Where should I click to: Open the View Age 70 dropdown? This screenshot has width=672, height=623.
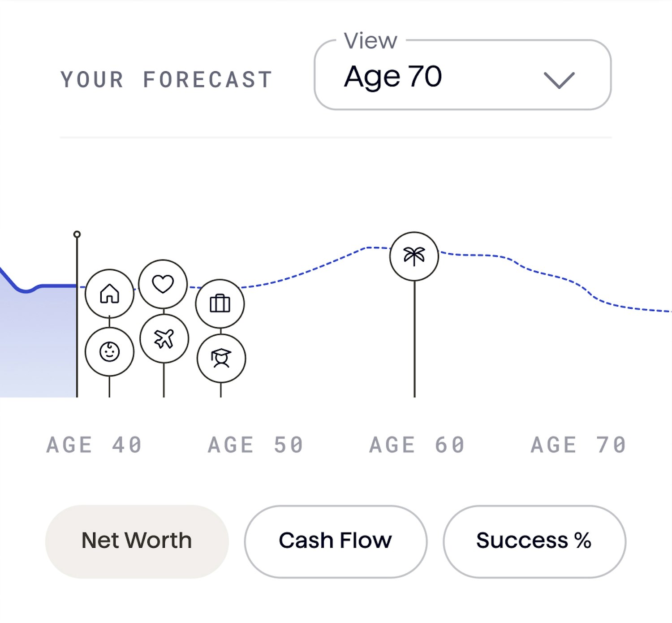(463, 75)
